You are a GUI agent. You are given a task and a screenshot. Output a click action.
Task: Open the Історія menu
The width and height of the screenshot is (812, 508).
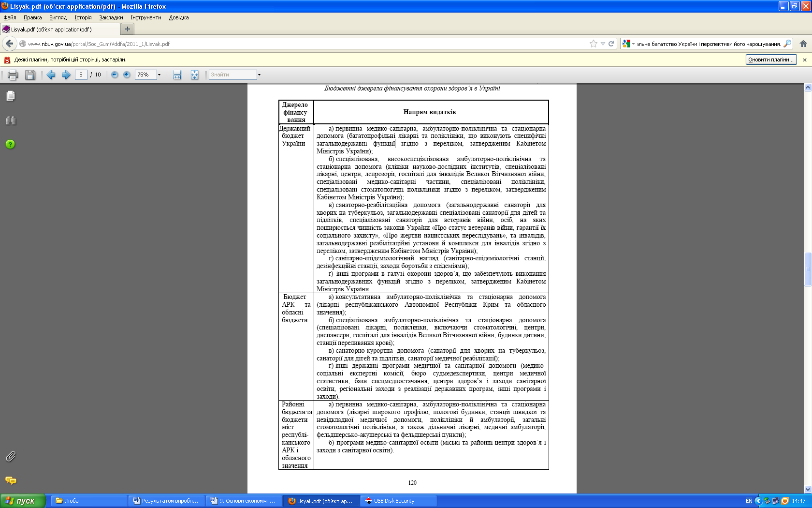pos(83,17)
